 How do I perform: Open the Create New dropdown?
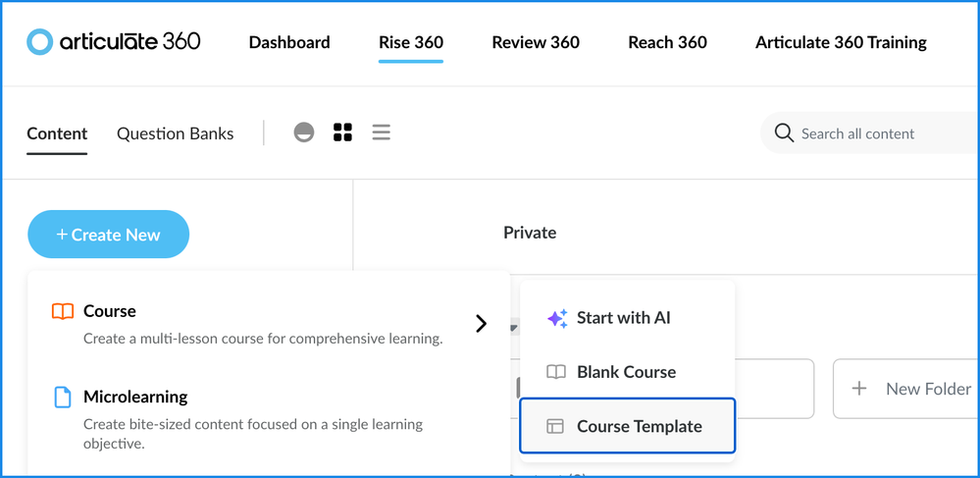(x=108, y=235)
